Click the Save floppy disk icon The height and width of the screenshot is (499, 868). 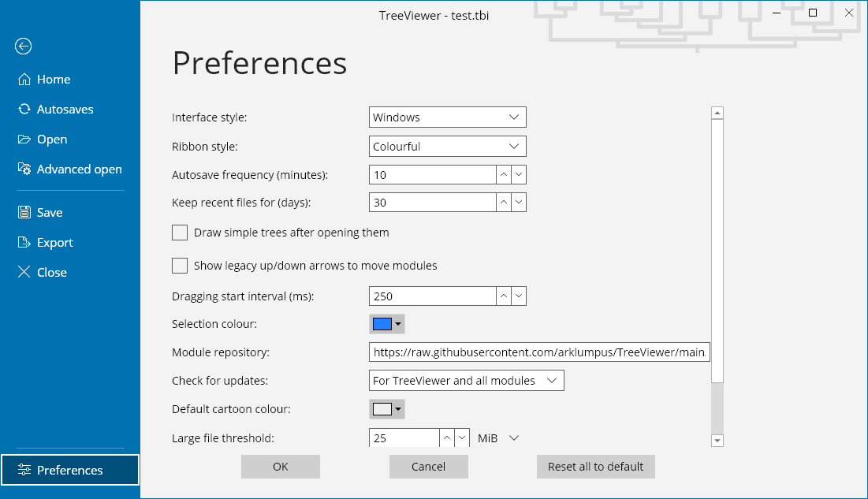tap(24, 213)
